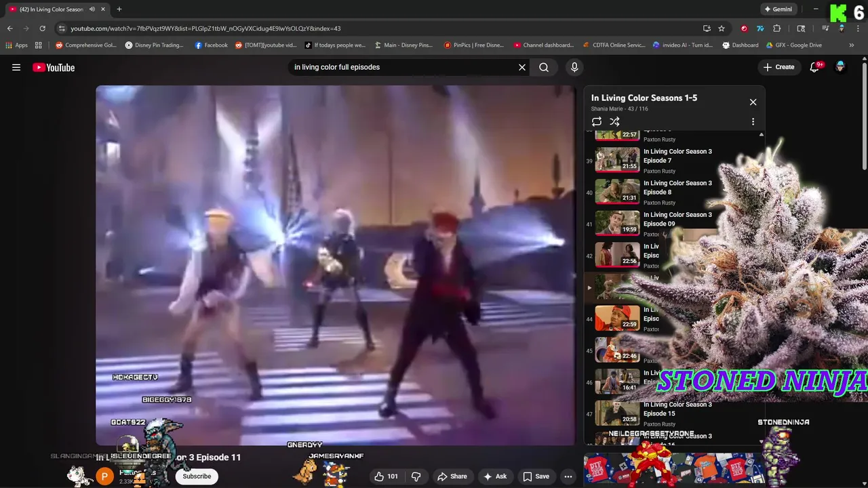Viewport: 868px width, 488px height.
Task: Open Main - Disney Pins bookmark
Action: (x=403, y=45)
